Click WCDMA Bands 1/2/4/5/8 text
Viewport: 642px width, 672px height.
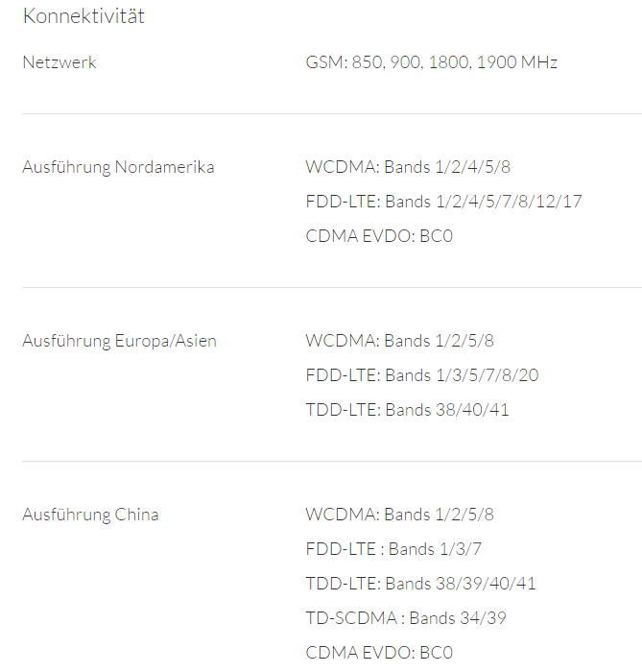(x=408, y=167)
